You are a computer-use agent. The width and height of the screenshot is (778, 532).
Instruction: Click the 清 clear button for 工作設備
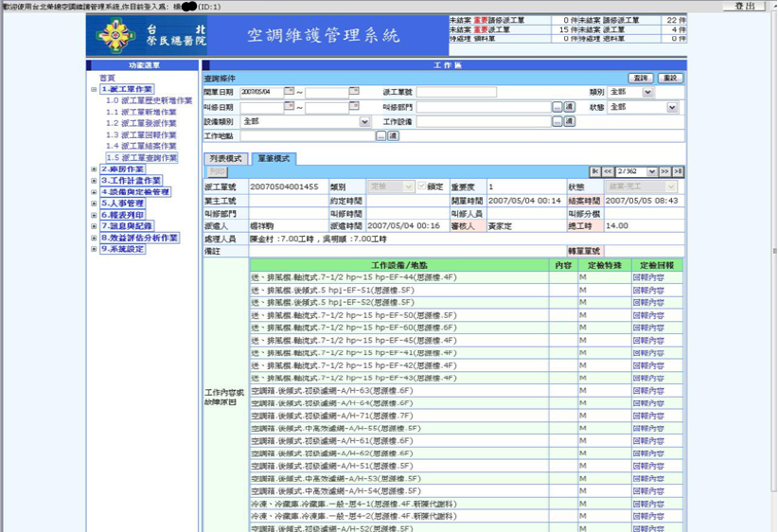[569, 121]
